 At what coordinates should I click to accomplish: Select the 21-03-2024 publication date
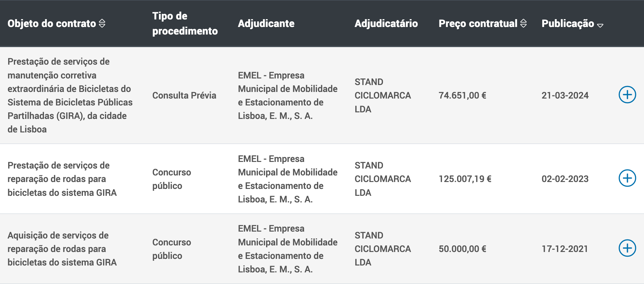click(x=565, y=95)
